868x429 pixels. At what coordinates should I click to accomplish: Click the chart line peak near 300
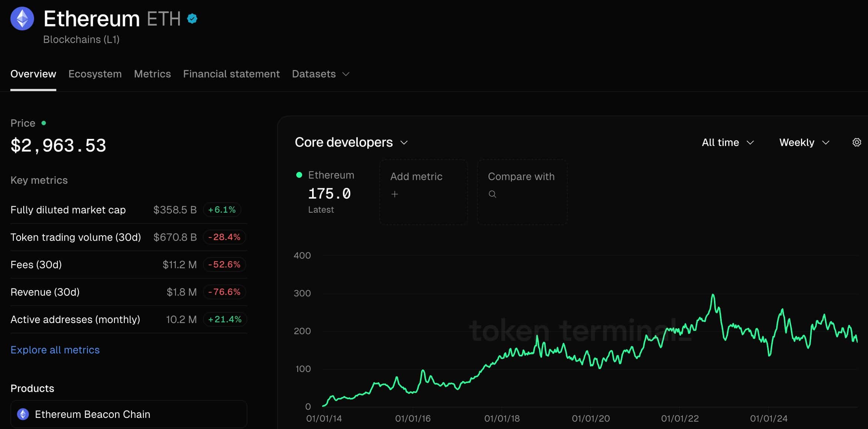(x=713, y=295)
